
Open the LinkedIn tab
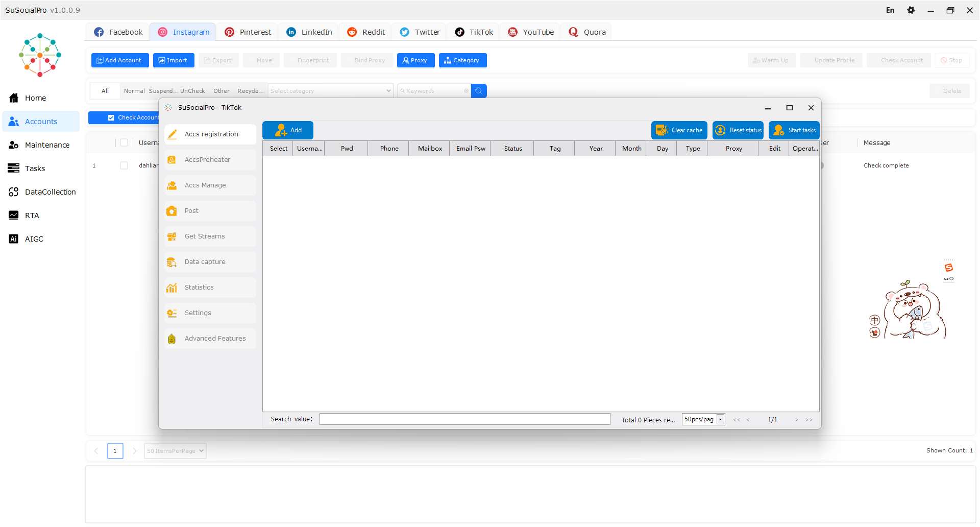click(309, 32)
